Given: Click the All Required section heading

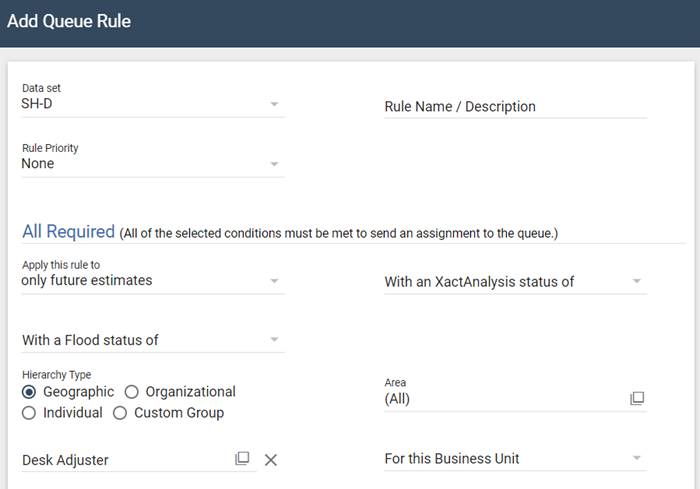Looking at the screenshot, I should (x=68, y=231).
